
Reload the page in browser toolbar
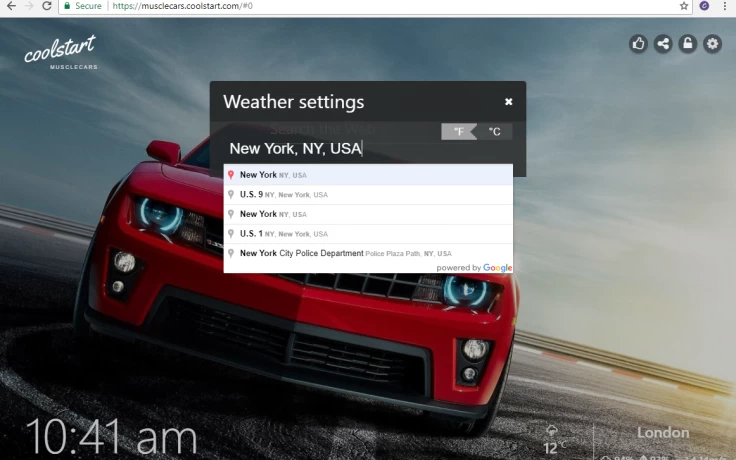pos(46,6)
